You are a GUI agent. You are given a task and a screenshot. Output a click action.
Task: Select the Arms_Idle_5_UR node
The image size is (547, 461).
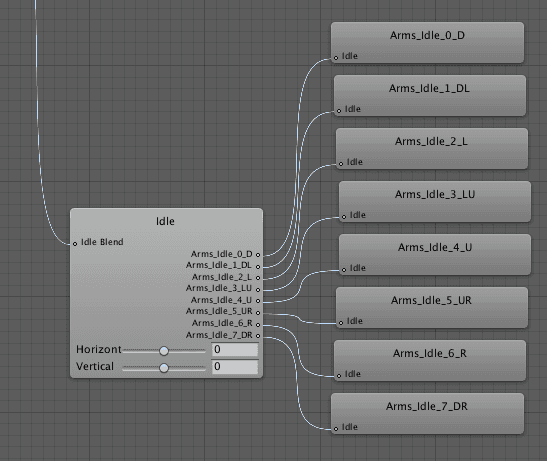click(432, 308)
